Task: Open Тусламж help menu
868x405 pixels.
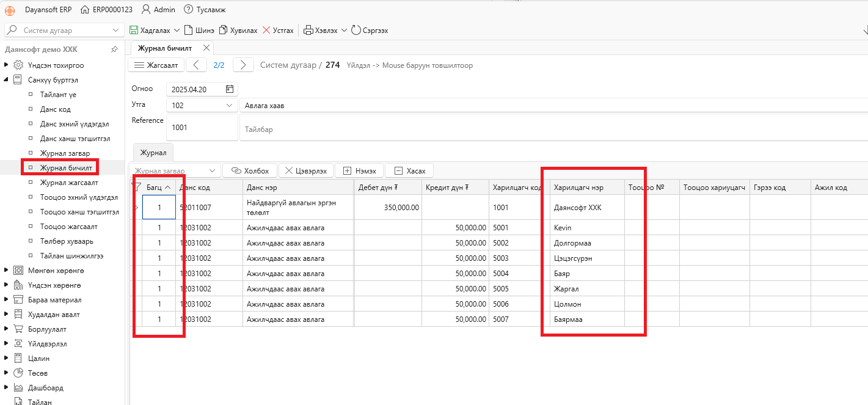Action: 205,10
